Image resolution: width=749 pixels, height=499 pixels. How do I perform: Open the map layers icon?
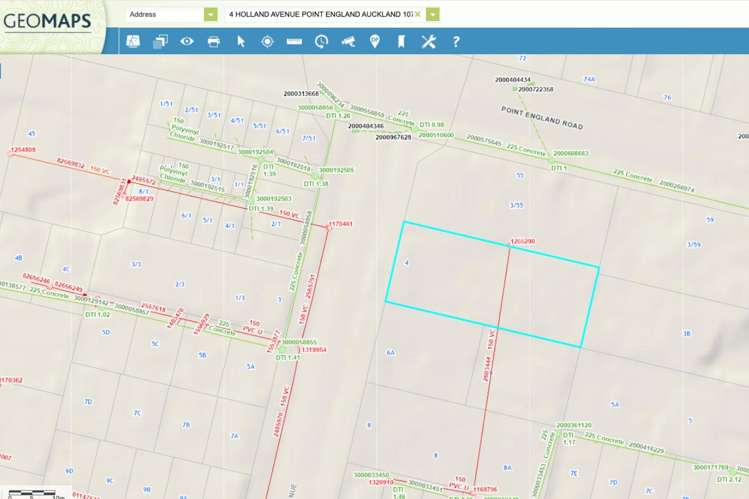(x=160, y=41)
